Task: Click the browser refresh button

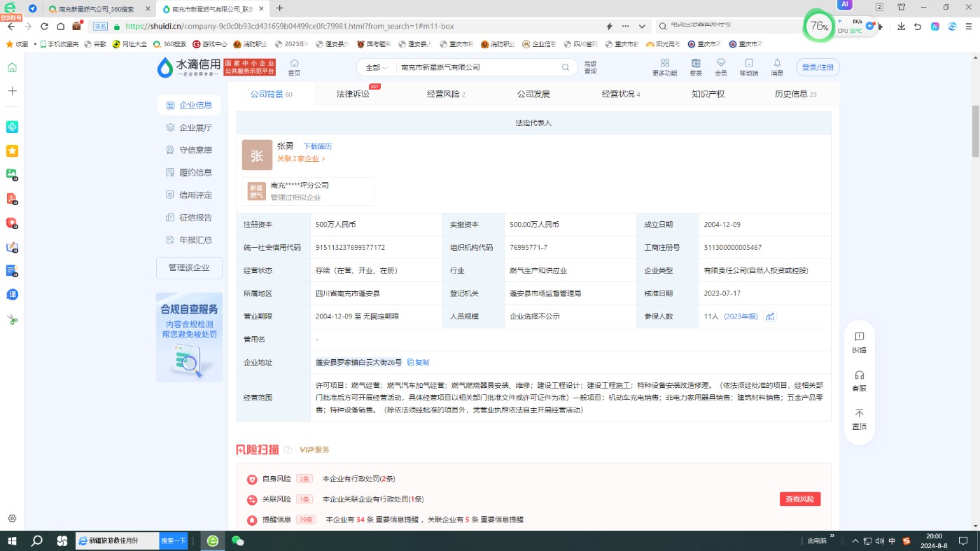Action: [x=44, y=26]
